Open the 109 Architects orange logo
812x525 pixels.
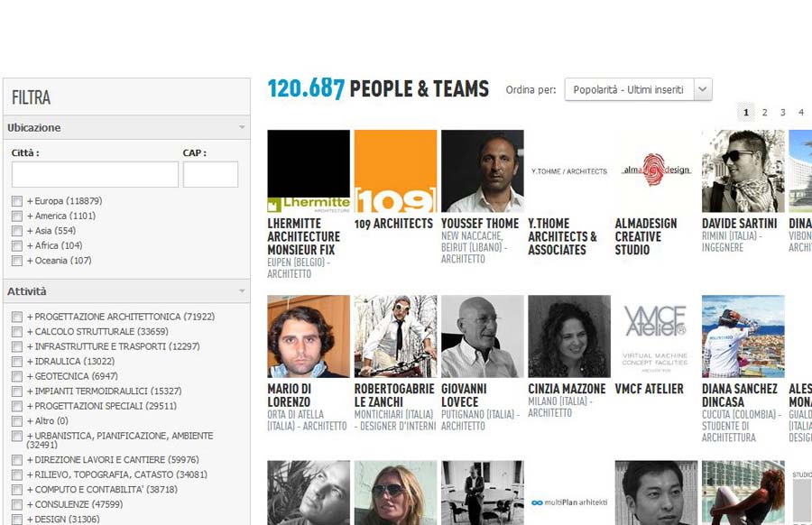pyautogui.click(x=395, y=170)
